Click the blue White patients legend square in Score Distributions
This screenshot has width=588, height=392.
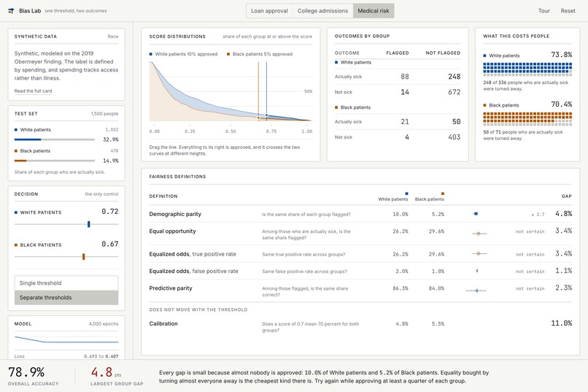(151, 54)
